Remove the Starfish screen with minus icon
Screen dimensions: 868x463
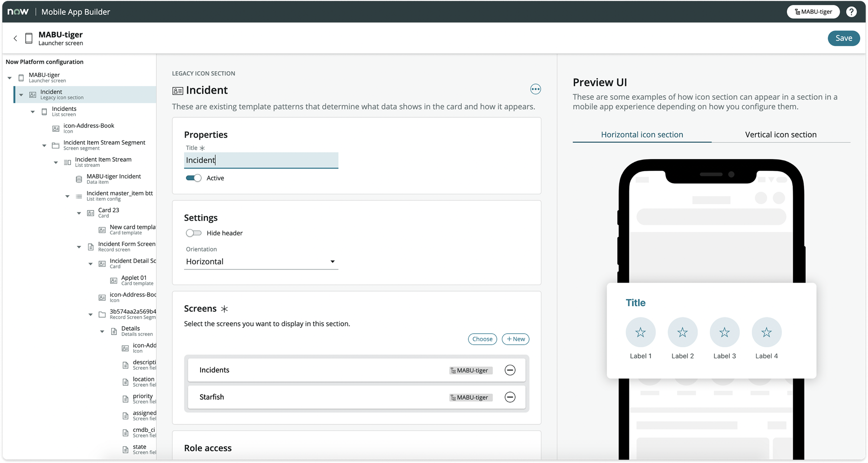[x=510, y=397]
